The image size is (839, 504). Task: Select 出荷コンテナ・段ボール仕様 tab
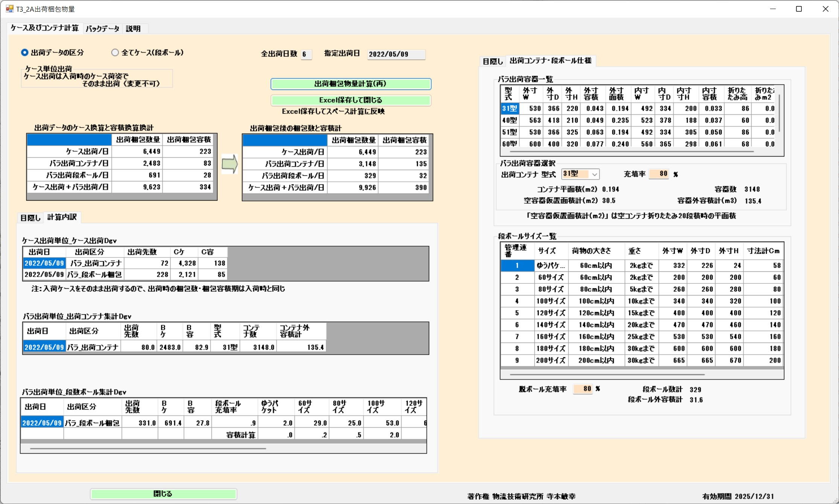pos(550,61)
